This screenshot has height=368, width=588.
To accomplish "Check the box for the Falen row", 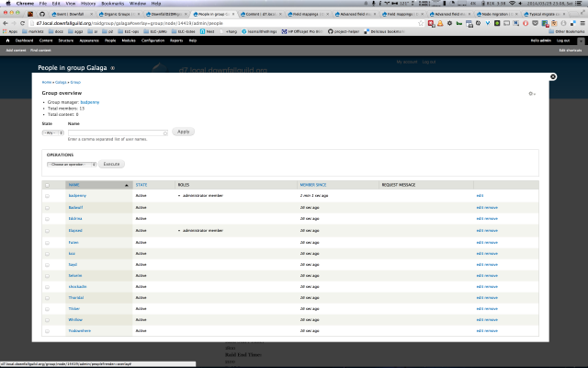I will tap(47, 243).
